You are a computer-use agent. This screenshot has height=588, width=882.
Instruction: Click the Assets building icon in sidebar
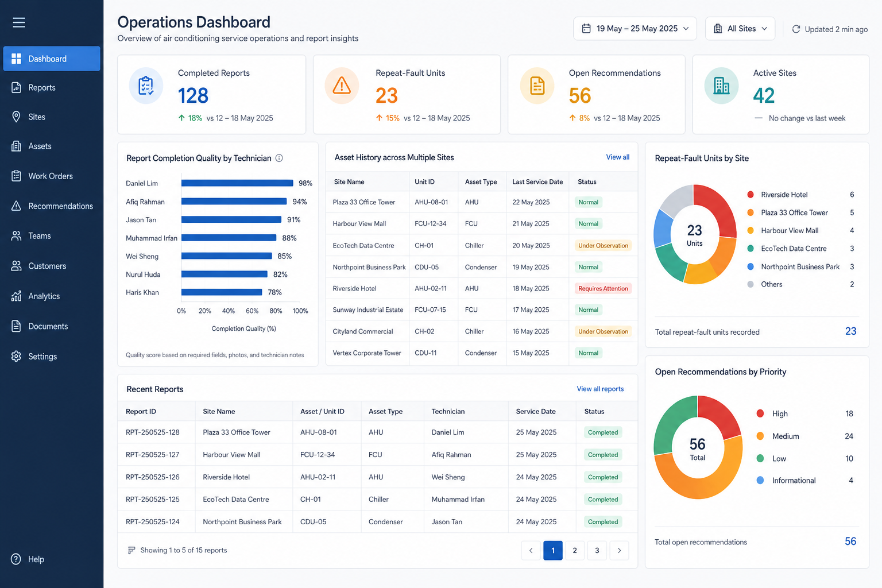click(x=16, y=146)
